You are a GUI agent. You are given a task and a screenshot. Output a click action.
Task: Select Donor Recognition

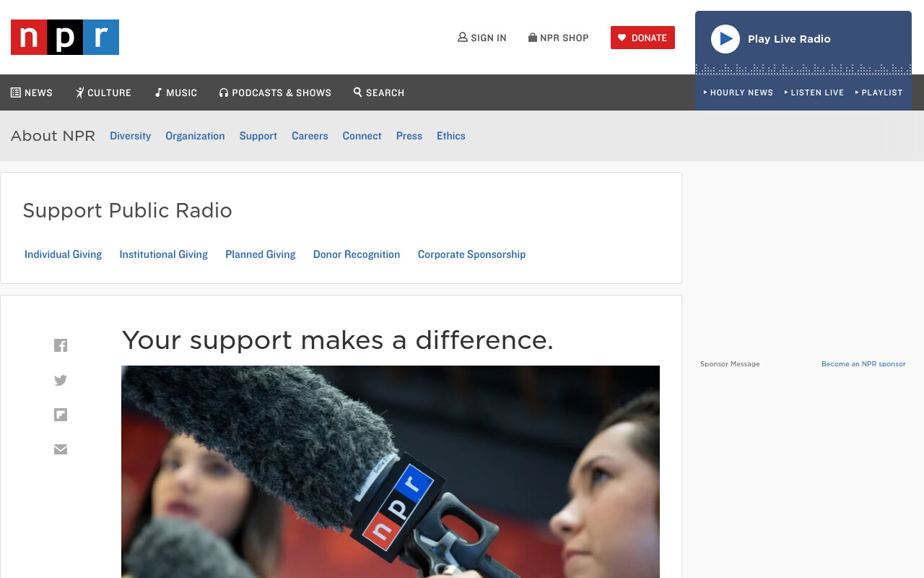tap(357, 254)
